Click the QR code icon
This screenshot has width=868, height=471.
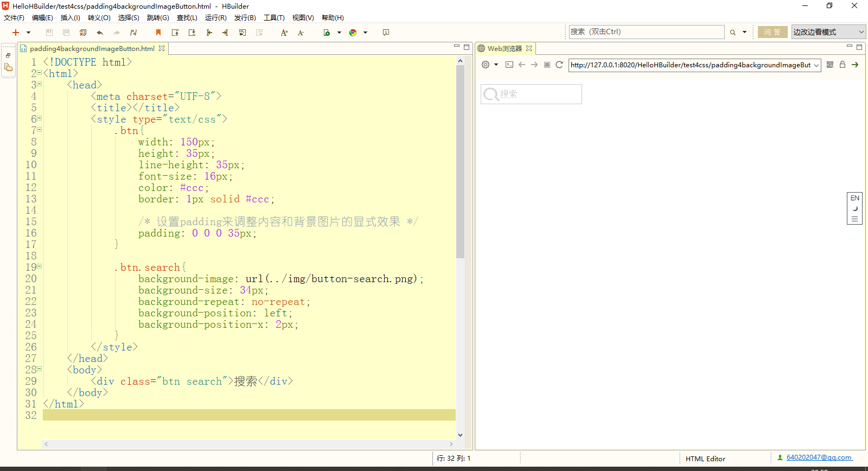click(830, 65)
